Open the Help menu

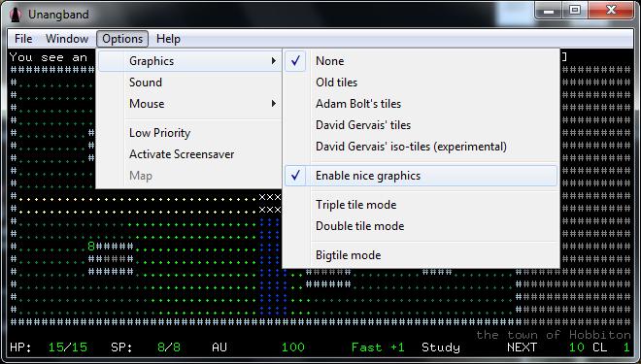(168, 39)
